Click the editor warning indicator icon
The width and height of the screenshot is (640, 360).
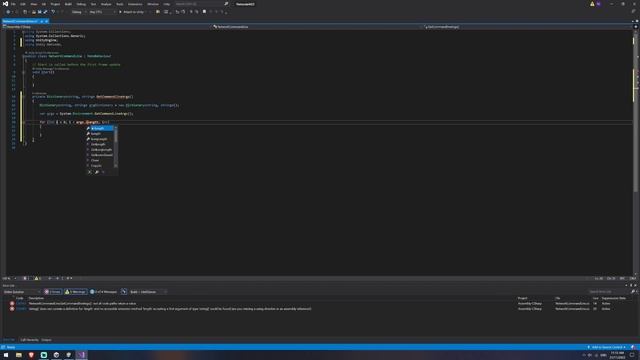[x=37, y=278]
